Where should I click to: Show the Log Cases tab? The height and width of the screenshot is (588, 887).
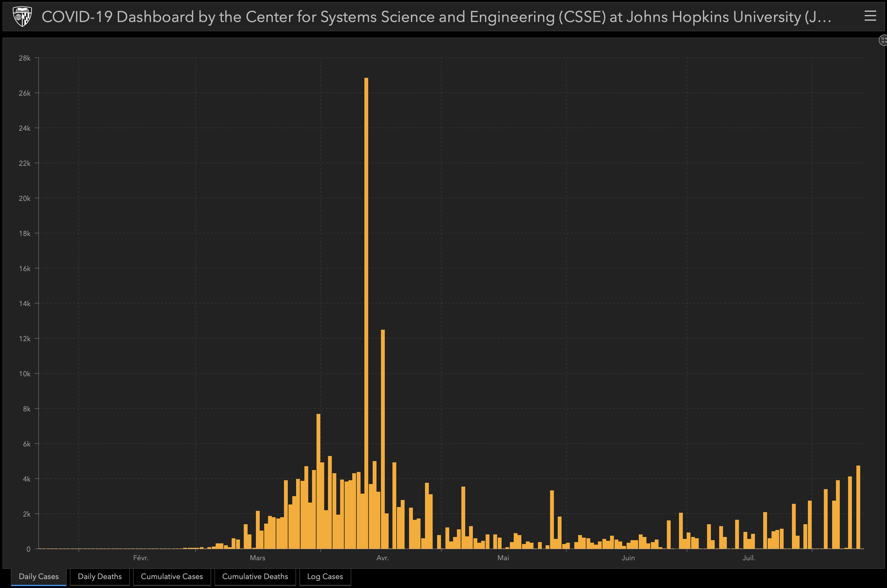(x=324, y=577)
